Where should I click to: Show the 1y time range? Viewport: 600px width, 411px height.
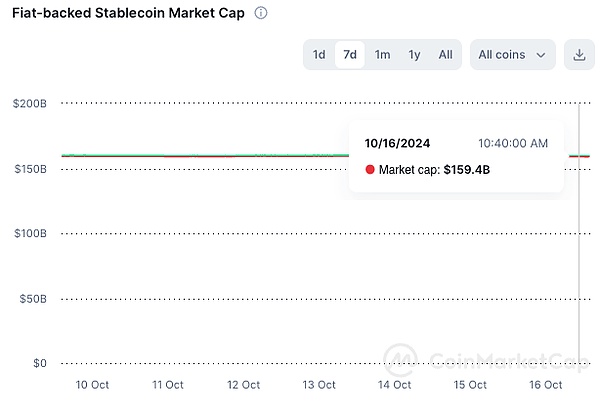(x=414, y=55)
